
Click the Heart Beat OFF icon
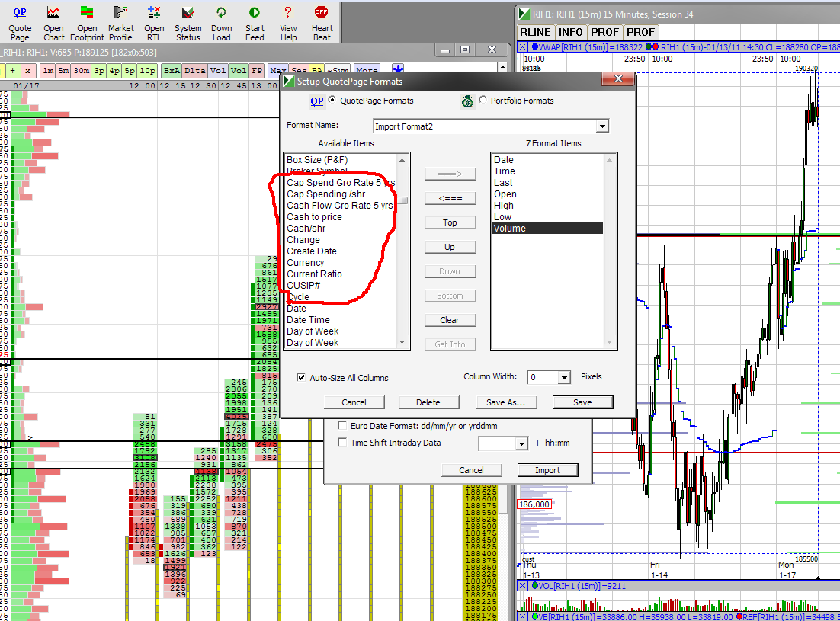(x=322, y=13)
